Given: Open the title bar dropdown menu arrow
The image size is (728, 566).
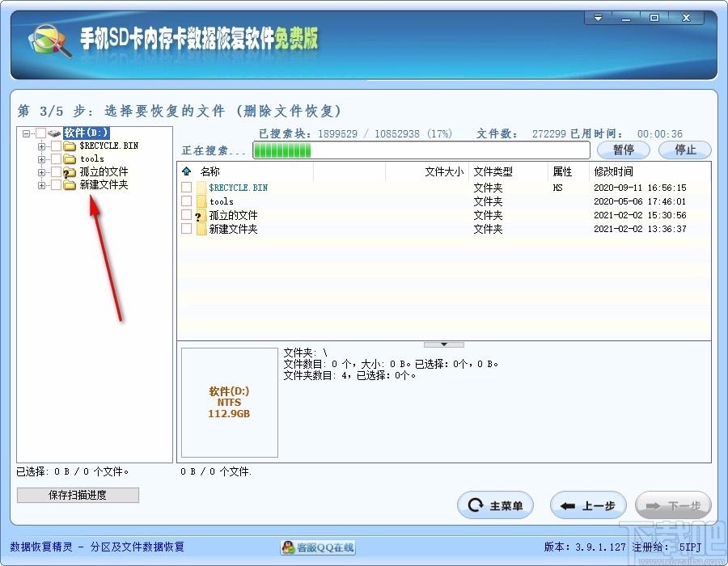Looking at the screenshot, I should (598, 18).
